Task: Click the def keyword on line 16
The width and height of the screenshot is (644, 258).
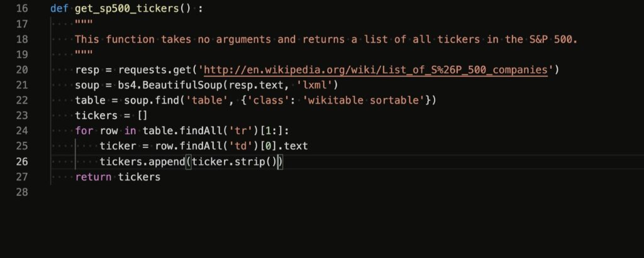Action: [59, 9]
